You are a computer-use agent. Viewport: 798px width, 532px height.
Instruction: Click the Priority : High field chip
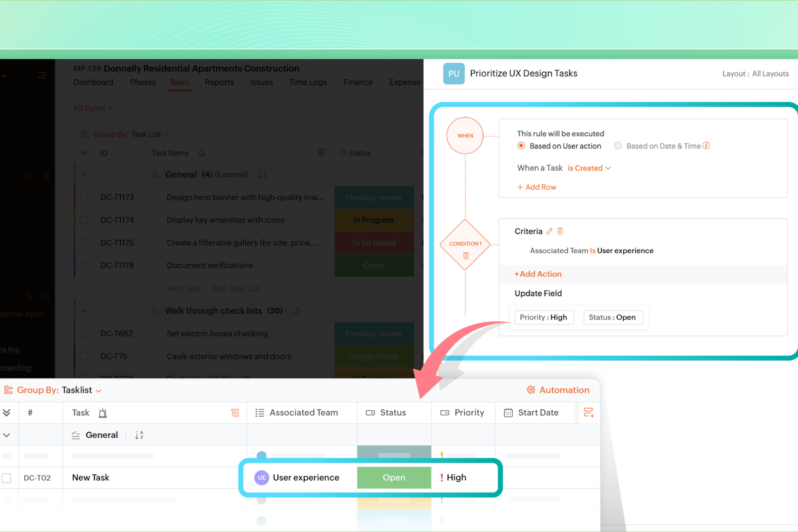click(544, 317)
